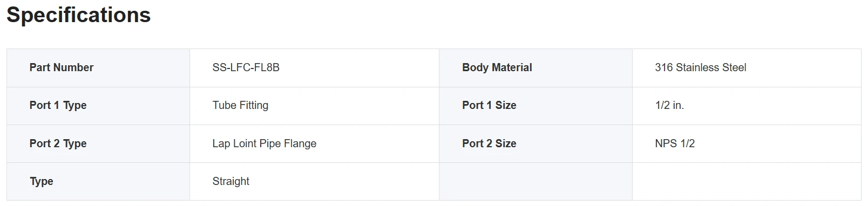Select the Type label in last row
The height and width of the screenshot is (206, 868).
click(x=42, y=182)
